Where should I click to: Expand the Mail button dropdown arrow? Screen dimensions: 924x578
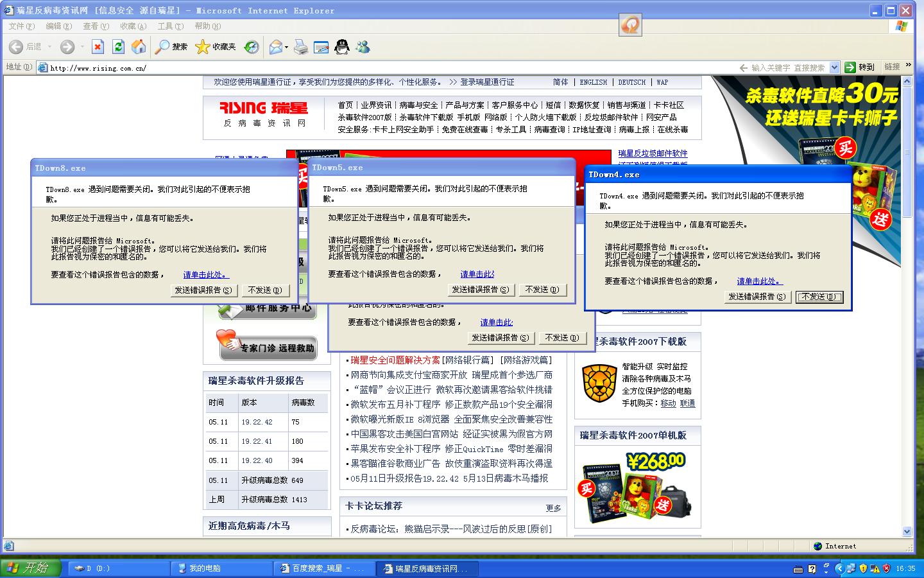coord(286,46)
